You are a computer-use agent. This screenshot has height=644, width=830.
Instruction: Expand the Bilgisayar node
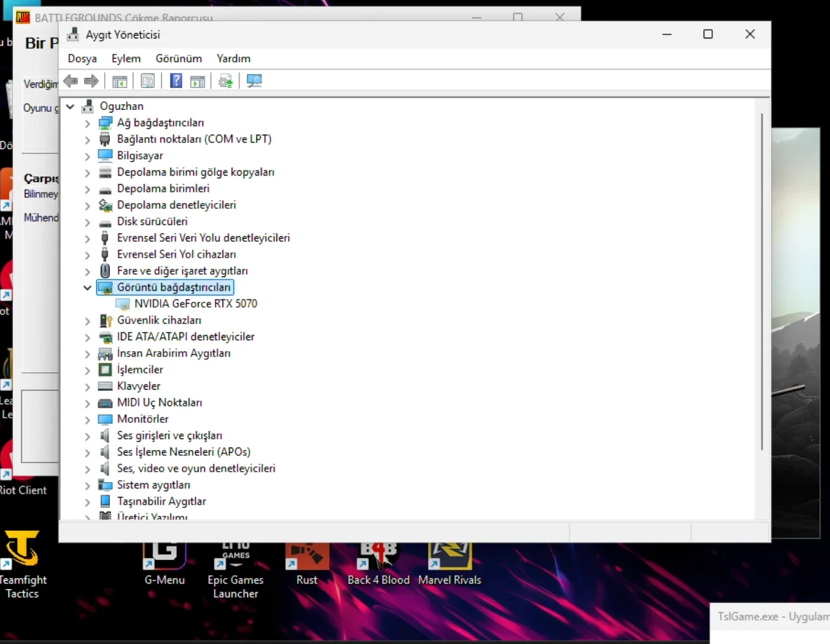87,156
